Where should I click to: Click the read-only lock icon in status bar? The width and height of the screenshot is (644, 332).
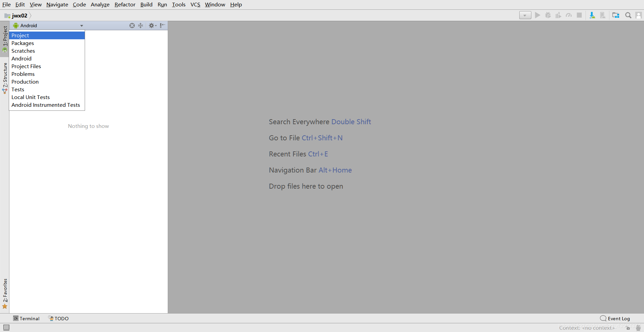click(x=628, y=328)
